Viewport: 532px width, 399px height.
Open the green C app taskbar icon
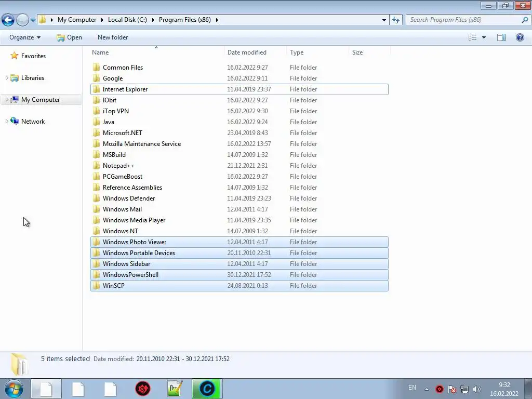click(207, 389)
